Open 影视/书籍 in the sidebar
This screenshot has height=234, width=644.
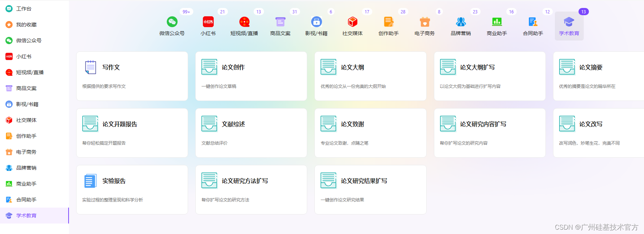point(34,104)
